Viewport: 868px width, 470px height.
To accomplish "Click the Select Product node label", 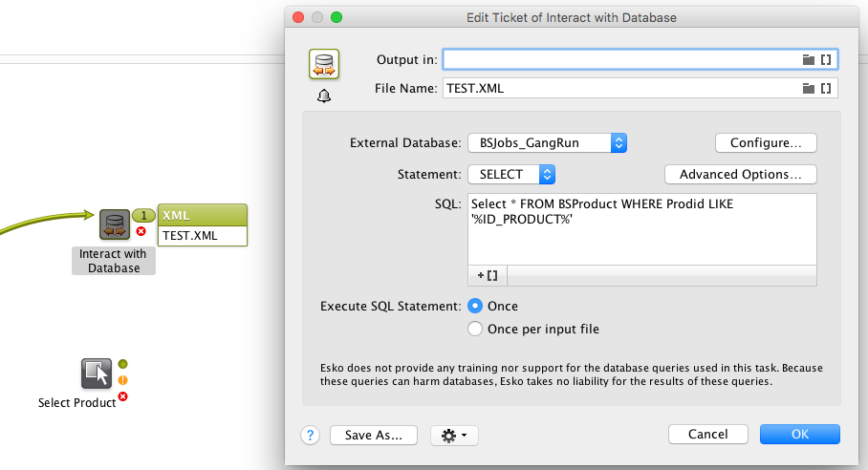I will (76, 402).
